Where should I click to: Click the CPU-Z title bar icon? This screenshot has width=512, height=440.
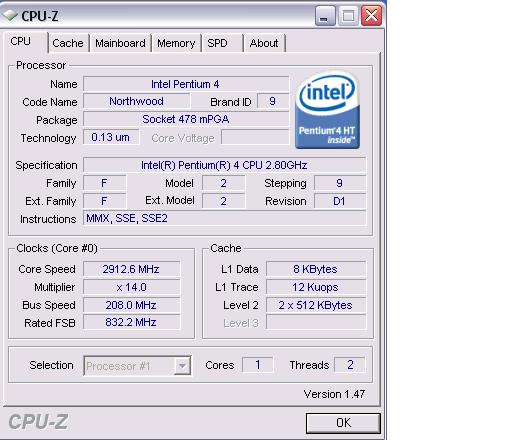click(x=9, y=15)
